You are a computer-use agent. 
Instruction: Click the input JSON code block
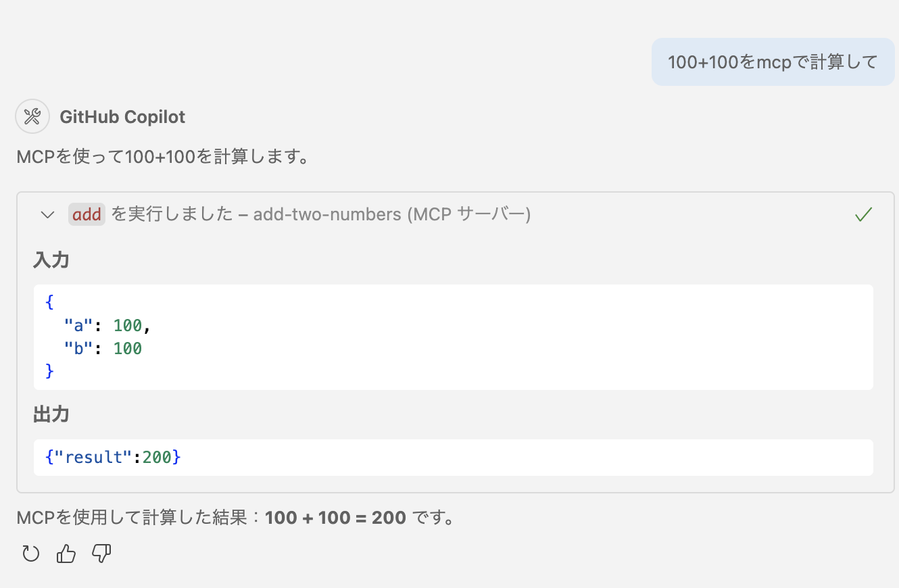point(453,337)
